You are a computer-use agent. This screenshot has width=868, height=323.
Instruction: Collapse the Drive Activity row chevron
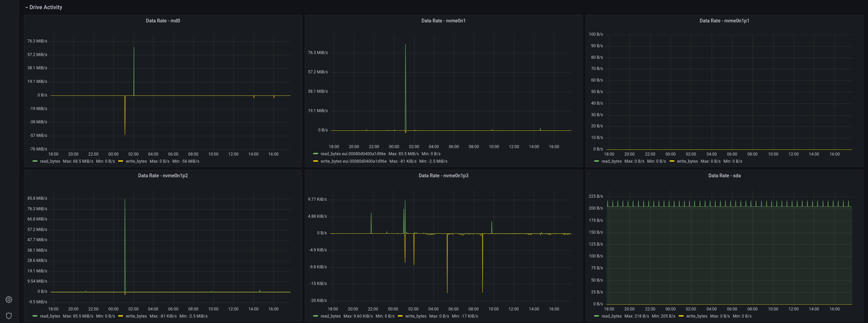[27, 7]
